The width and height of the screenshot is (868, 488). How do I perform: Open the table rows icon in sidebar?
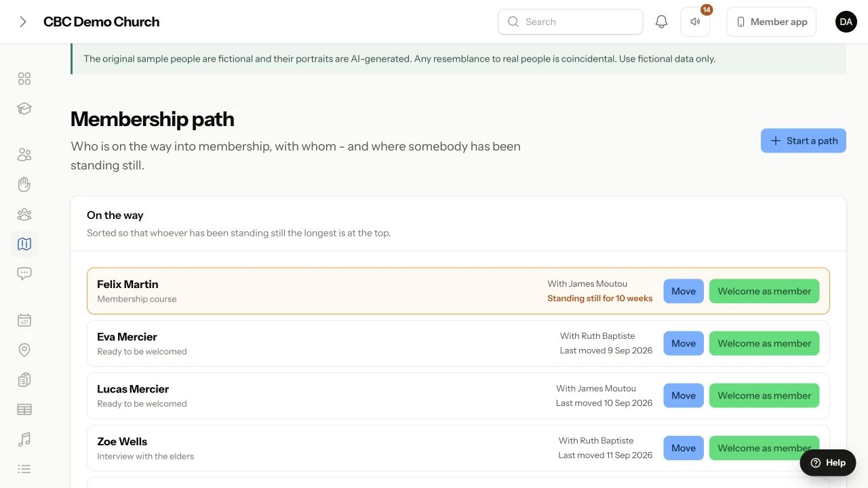[24, 409]
